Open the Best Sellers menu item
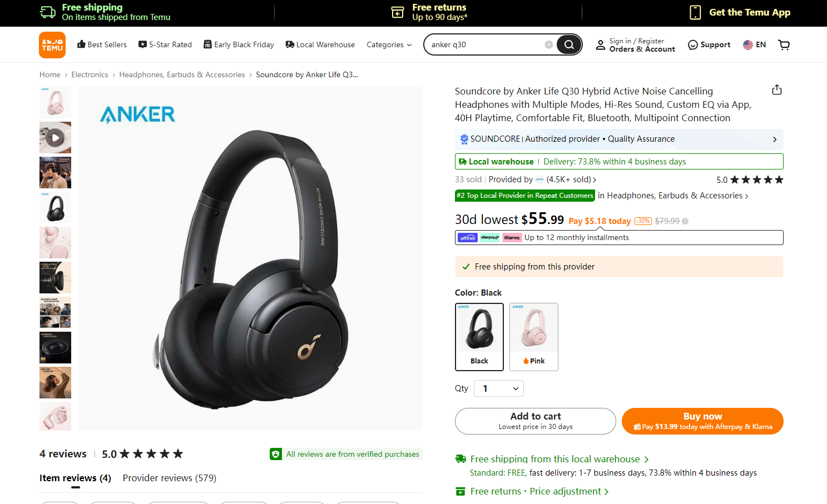Viewport: 827px width, 504px height. [102, 45]
